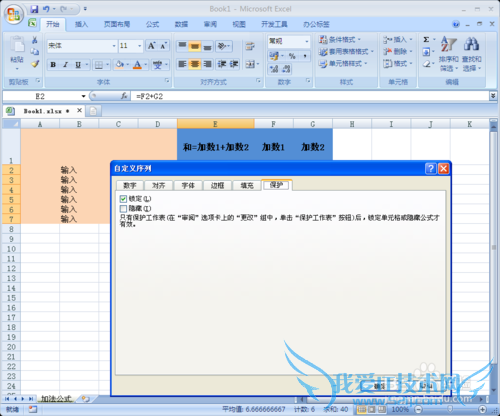Click the merge and center icon
The width and height of the screenshot is (500, 416).
(250, 64)
